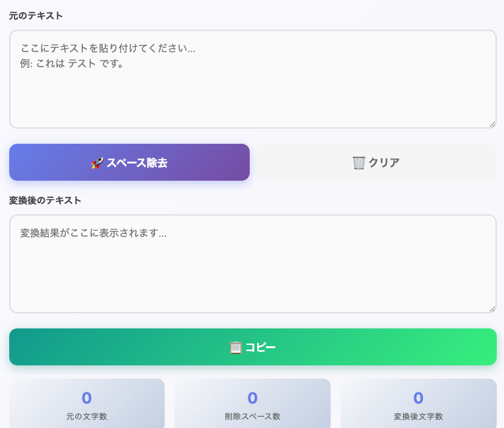Click the resize grip of 変換後のテキスト box
Viewport: 504px width, 428px height.
[x=492, y=309]
